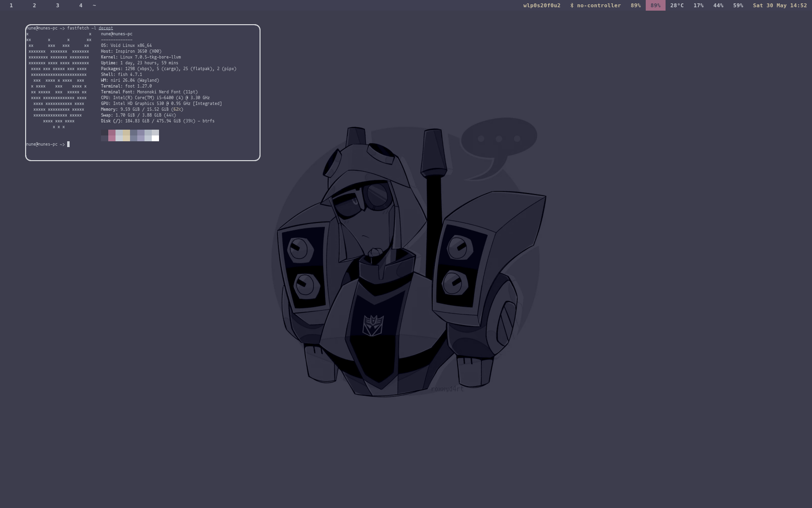Click the 'GPU: Intel HD Graphics 530' line
This screenshot has height=508, width=812.
(x=161, y=104)
